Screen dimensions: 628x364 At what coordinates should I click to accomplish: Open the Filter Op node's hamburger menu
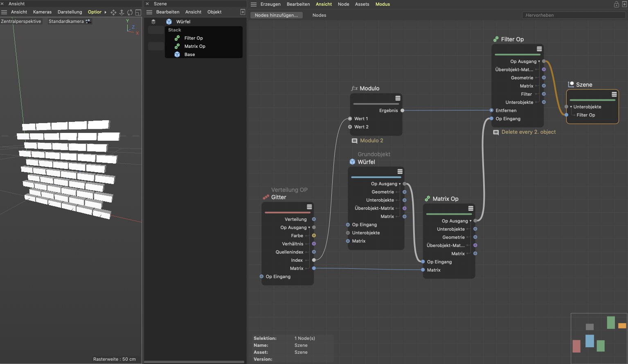pyautogui.click(x=539, y=49)
